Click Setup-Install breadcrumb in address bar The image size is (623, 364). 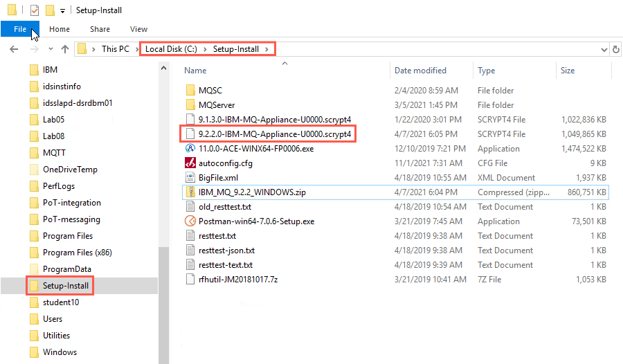[235, 49]
